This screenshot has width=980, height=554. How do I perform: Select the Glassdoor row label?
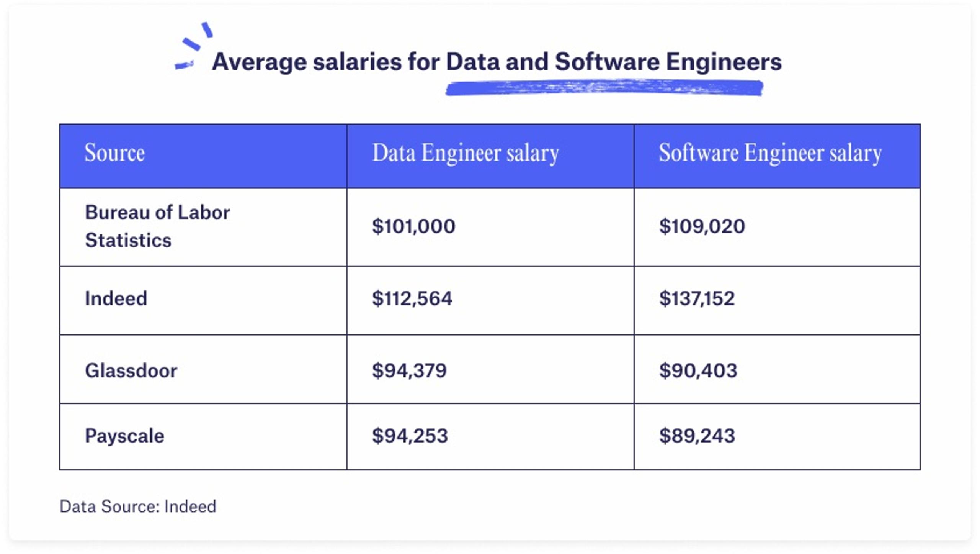tap(131, 370)
